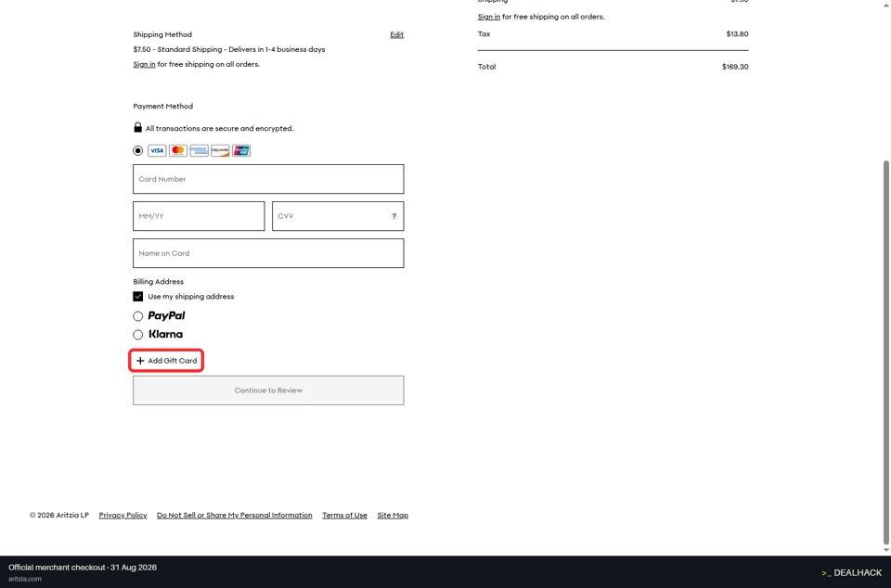Screen dimensions: 891x588
Task: Click the DEALHACK logo in bottom bar
Action: pyautogui.click(x=851, y=572)
